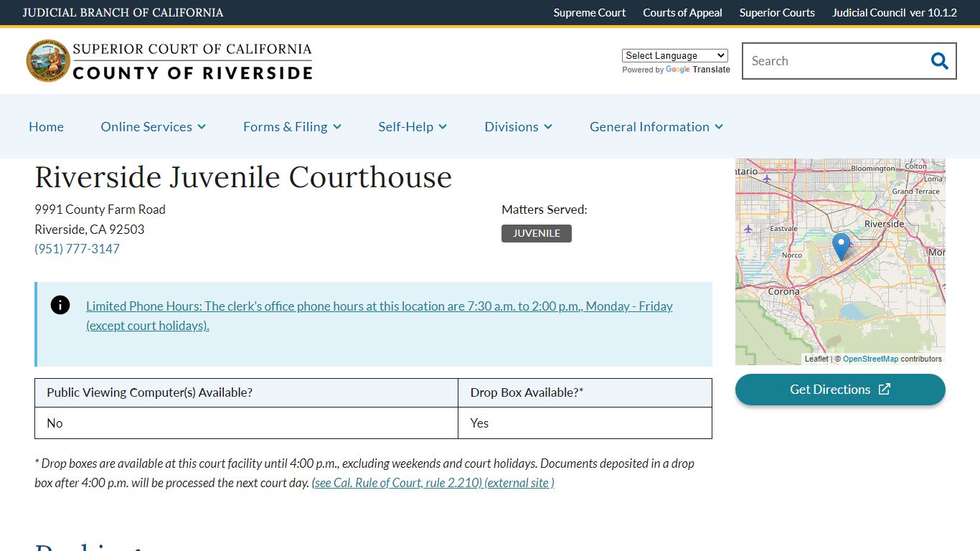The width and height of the screenshot is (980, 551).
Task: Open the Select Language dropdown
Action: coord(675,55)
